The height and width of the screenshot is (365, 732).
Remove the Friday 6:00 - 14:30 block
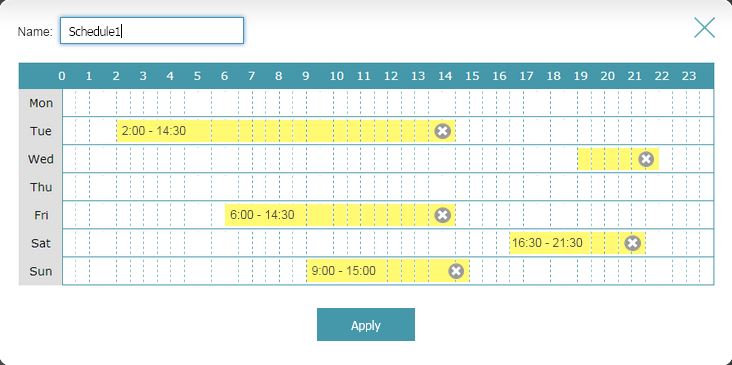pos(443,215)
